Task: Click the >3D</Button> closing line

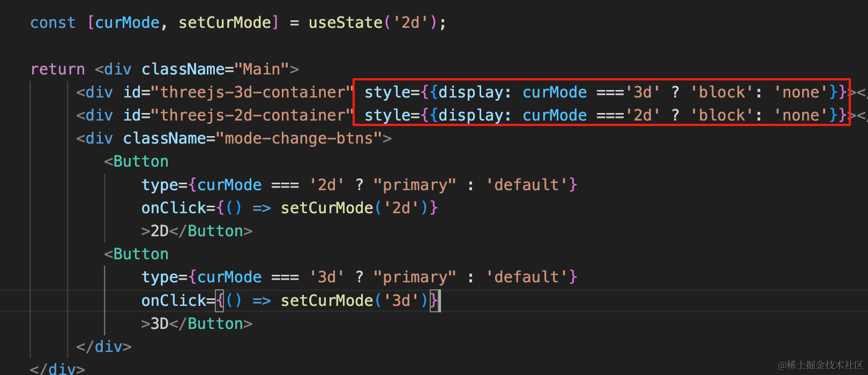Action: coord(197,324)
